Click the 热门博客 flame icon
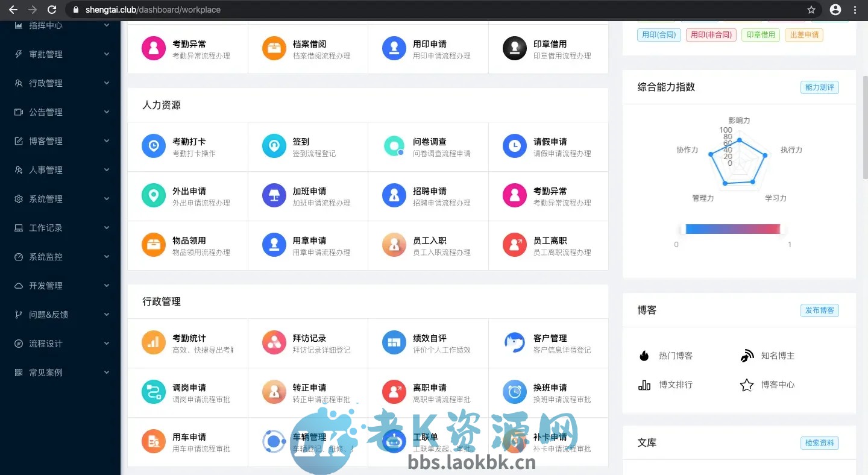 (x=644, y=356)
